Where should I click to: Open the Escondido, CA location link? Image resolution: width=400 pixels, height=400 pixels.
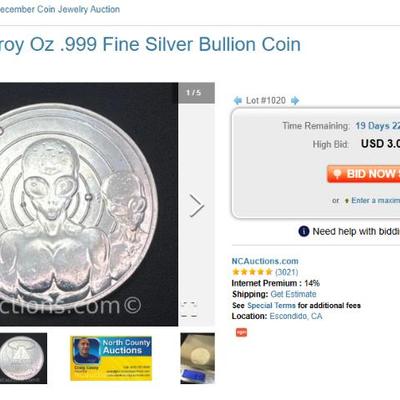pyautogui.click(x=296, y=316)
